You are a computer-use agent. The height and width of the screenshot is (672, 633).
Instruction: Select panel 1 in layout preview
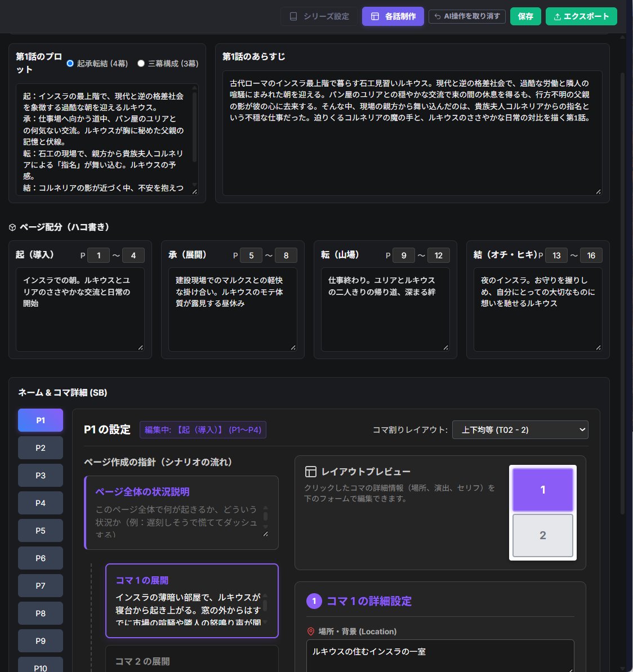pos(542,490)
